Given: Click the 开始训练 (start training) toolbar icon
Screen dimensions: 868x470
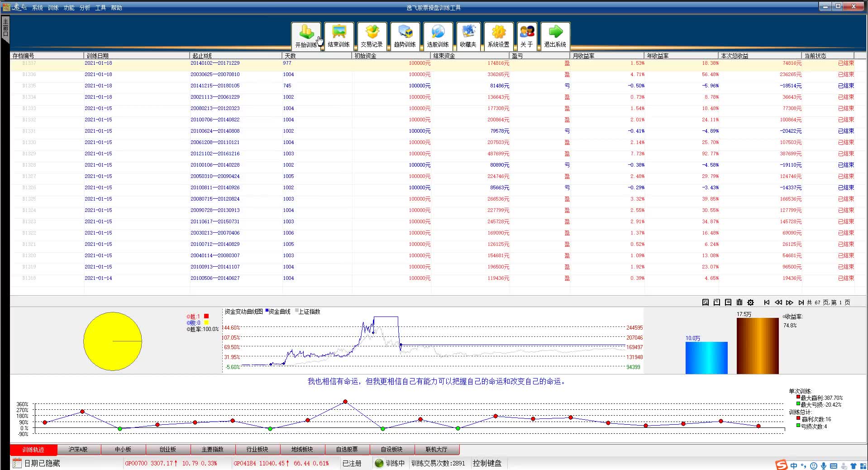Looking at the screenshot, I should point(306,36).
